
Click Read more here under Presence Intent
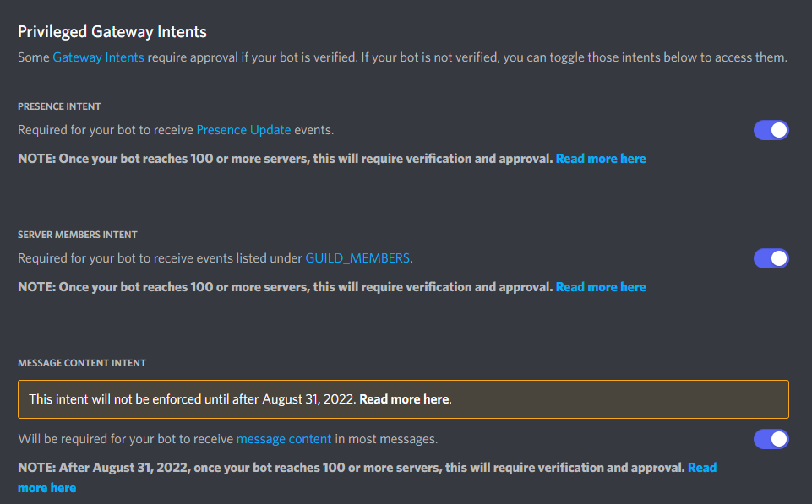[601, 159]
